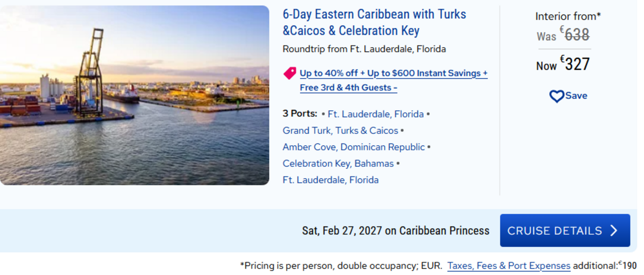Open Grand Turk, Turks & Caicos port link
The height and width of the screenshot is (275, 644).
tap(340, 131)
